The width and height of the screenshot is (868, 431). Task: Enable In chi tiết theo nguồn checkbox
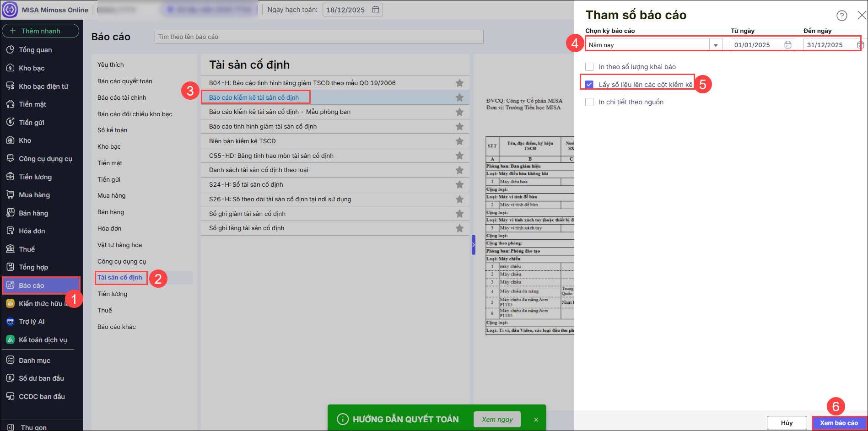point(589,102)
